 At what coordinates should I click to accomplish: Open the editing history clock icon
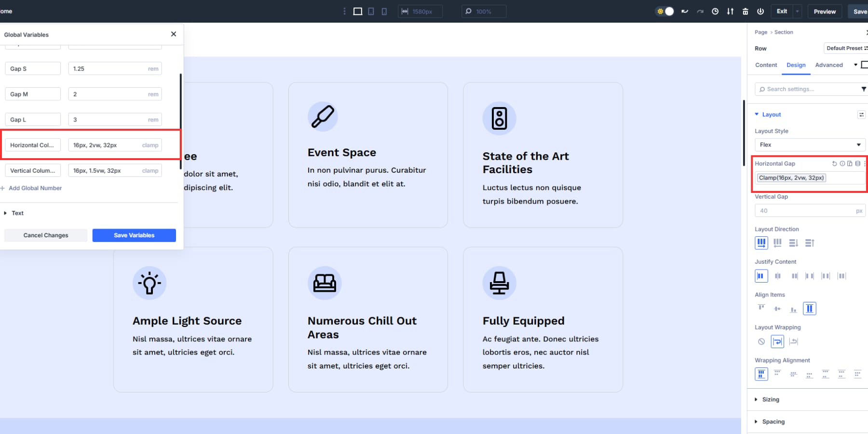715,12
